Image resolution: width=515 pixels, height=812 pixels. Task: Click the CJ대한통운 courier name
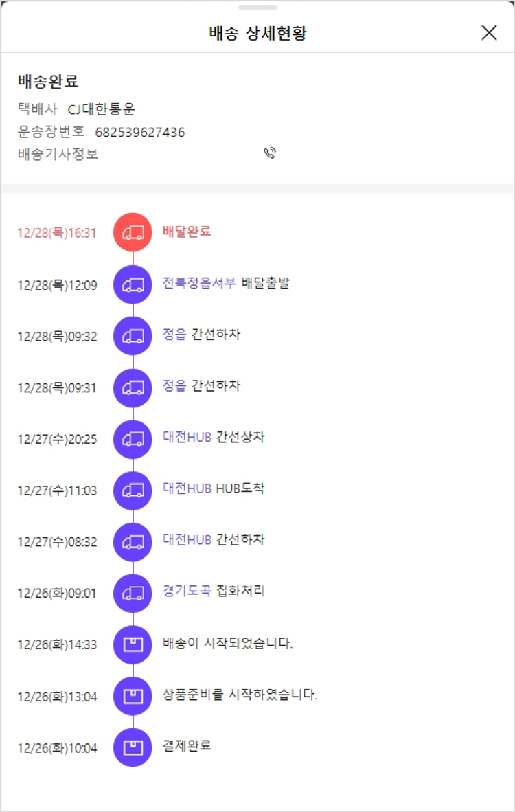[x=102, y=109]
